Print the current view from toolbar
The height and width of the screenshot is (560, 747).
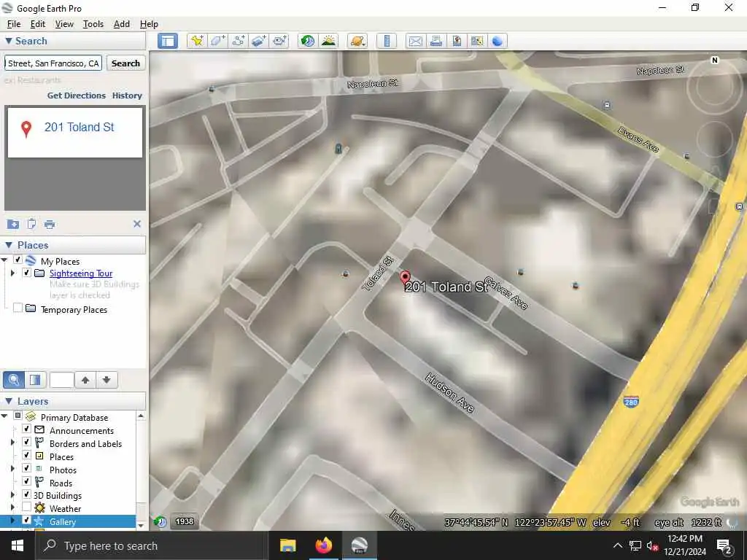(x=436, y=41)
